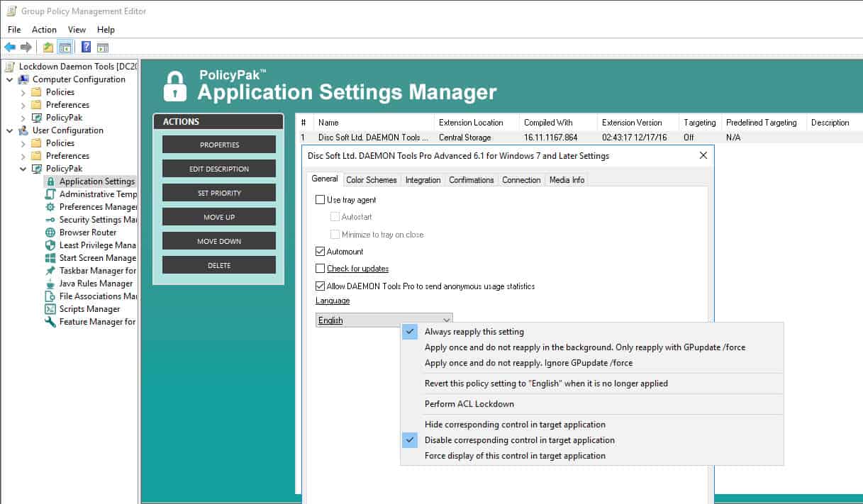Choose Hide corresponding control in target application
This screenshot has height=504, width=863.
click(592, 425)
